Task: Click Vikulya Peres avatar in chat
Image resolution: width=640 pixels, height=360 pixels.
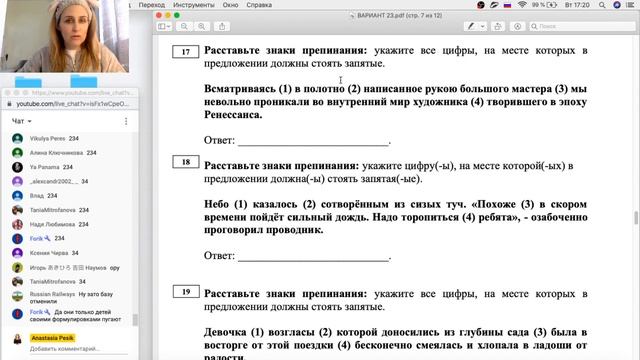Action: click(17, 139)
